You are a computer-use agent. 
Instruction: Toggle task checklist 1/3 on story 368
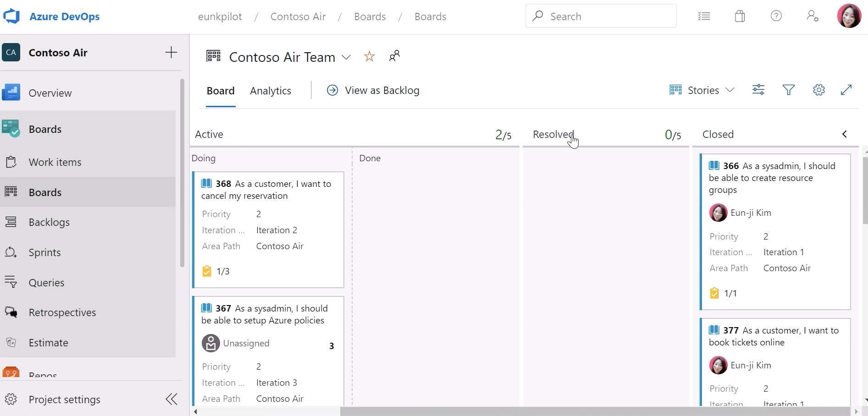tap(216, 271)
